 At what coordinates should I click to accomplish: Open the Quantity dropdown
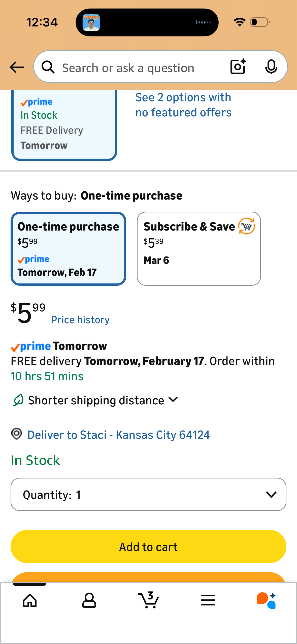[x=148, y=494]
